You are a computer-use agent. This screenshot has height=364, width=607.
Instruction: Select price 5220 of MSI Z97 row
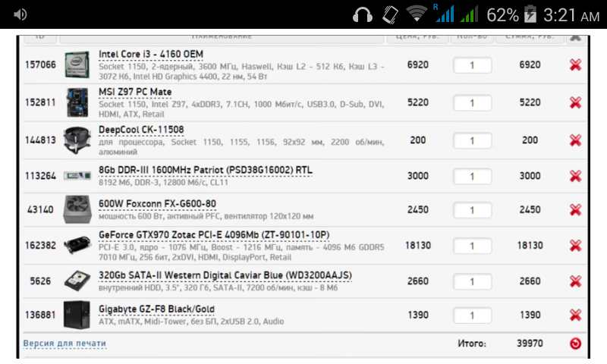pos(418,102)
